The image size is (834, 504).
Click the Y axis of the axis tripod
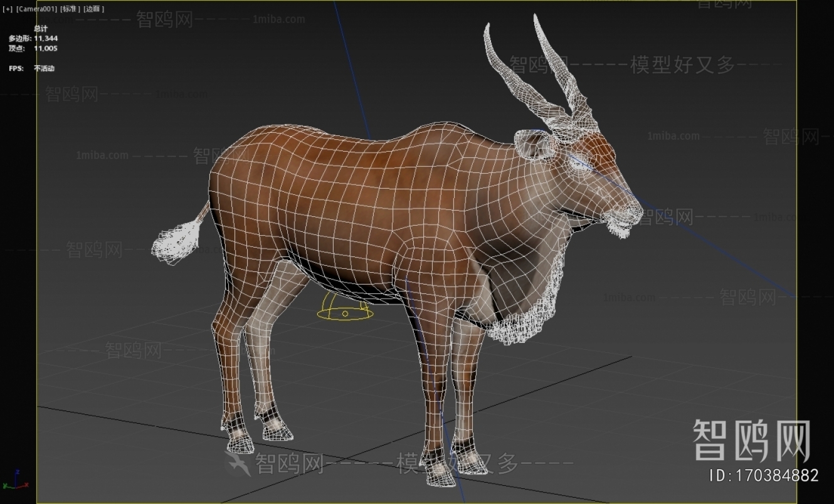pos(5,486)
